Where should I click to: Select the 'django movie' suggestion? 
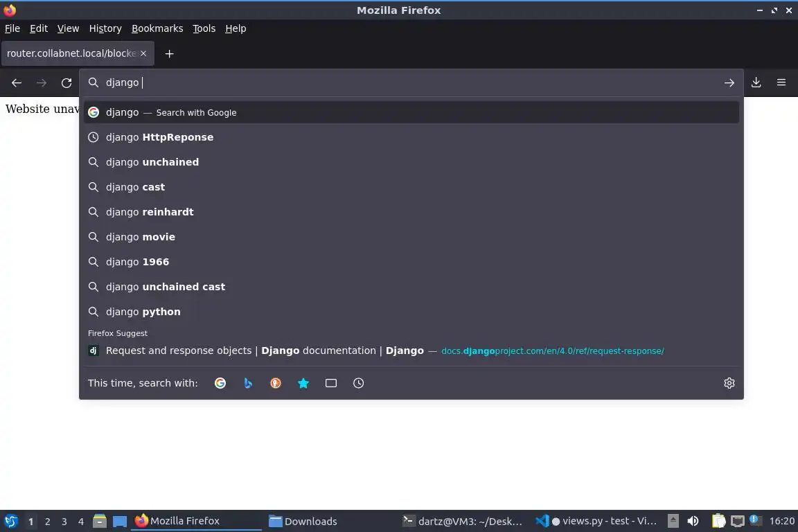point(411,237)
